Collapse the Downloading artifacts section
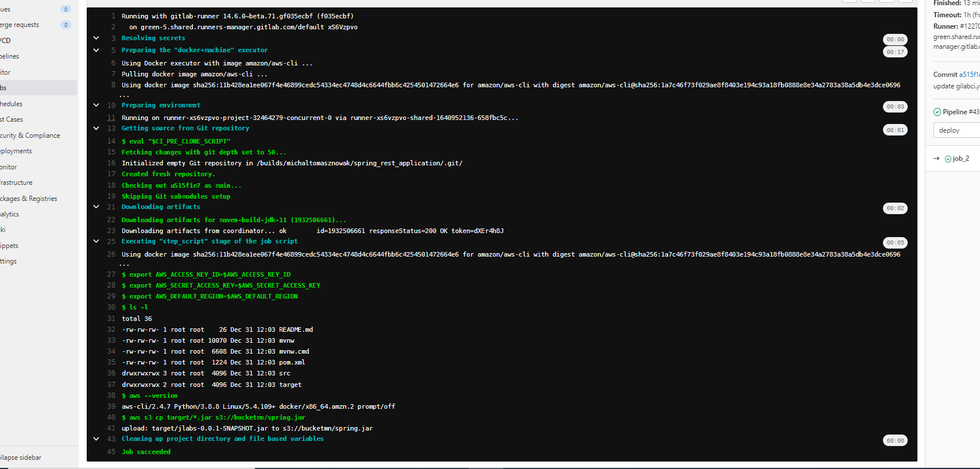The height and width of the screenshot is (469, 980). (x=96, y=207)
